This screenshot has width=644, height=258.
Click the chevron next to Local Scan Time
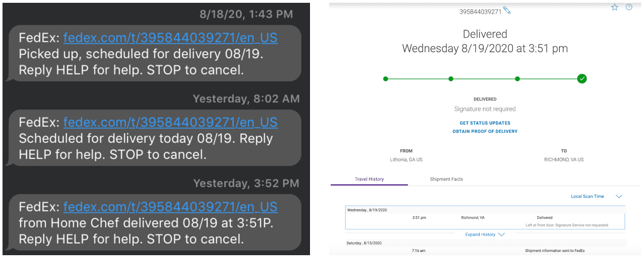point(619,196)
